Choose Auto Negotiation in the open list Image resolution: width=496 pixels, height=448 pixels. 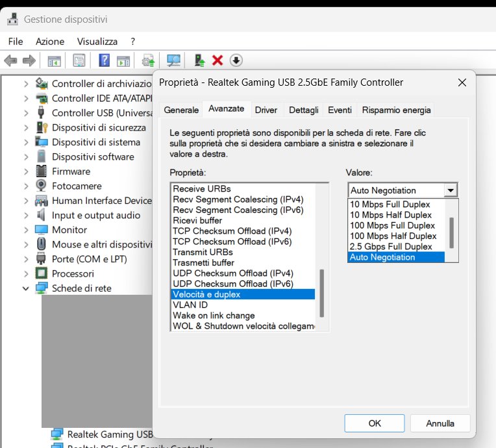click(396, 257)
